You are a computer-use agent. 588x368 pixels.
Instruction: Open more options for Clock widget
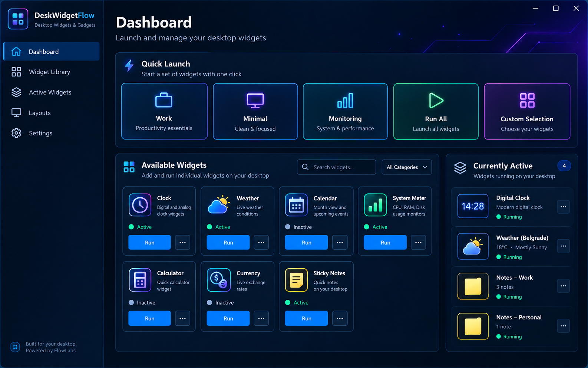click(x=182, y=242)
